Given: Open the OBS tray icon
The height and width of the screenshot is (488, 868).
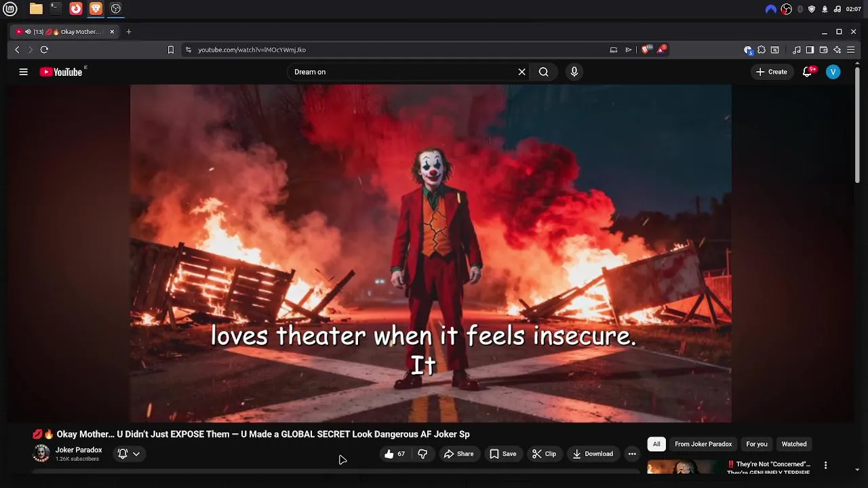Looking at the screenshot, I should (x=787, y=9).
